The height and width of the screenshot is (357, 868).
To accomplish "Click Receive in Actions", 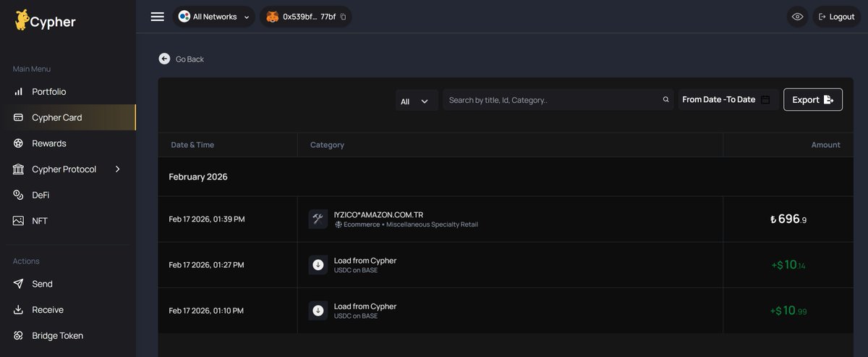I will [68, 310].
